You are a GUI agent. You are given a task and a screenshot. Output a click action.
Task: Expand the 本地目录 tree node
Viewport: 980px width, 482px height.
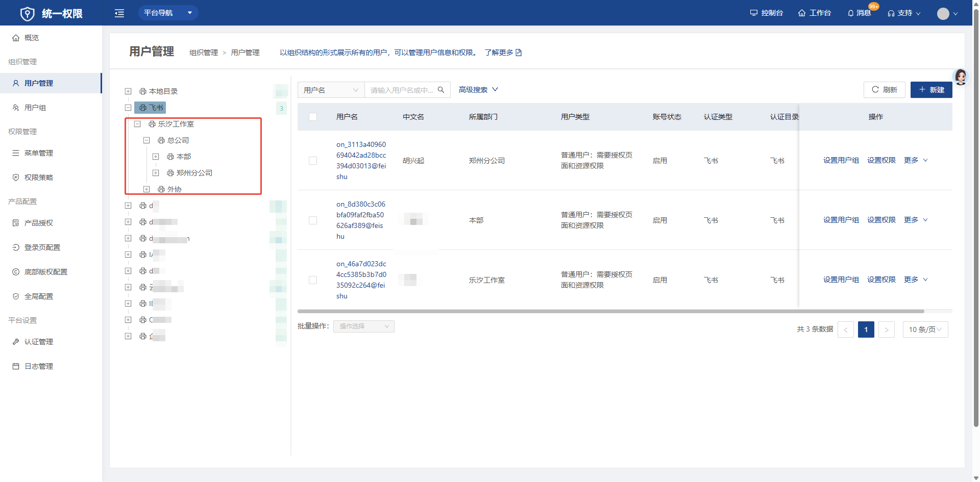[x=128, y=91]
